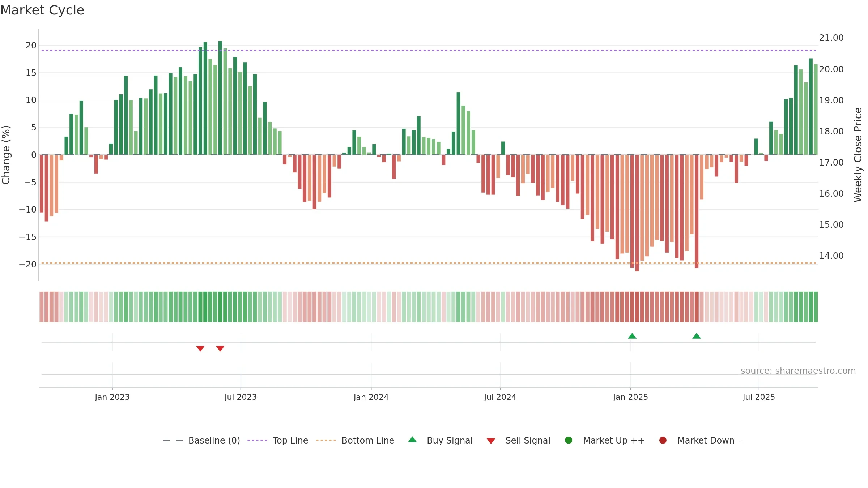Click the Jul 2023 x-axis label

[241, 397]
